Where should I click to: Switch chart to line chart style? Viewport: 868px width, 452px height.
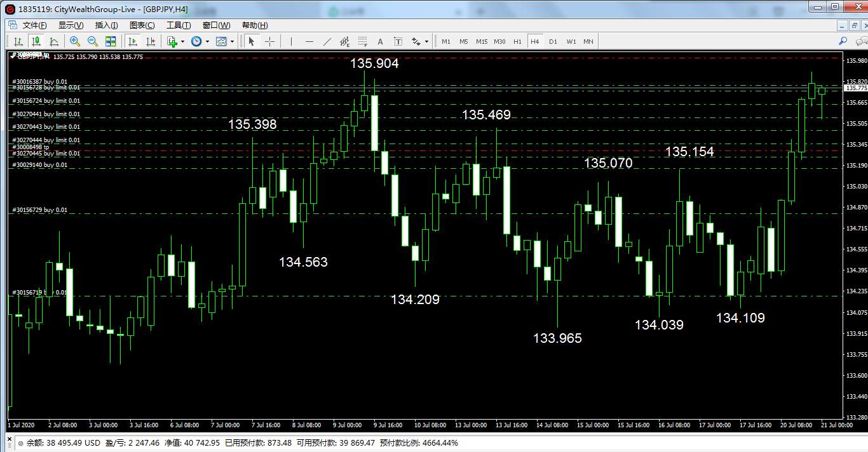pyautogui.click(x=54, y=41)
